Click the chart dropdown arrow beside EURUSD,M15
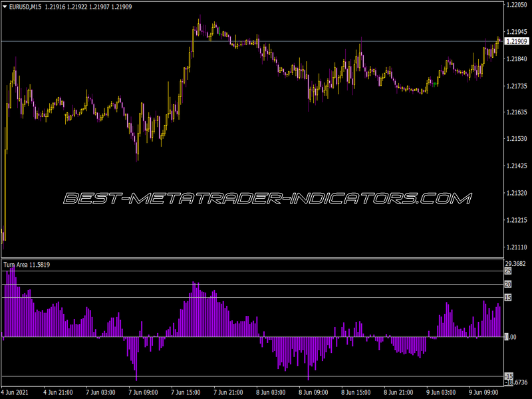The height and width of the screenshot is (399, 532). tap(5, 7)
